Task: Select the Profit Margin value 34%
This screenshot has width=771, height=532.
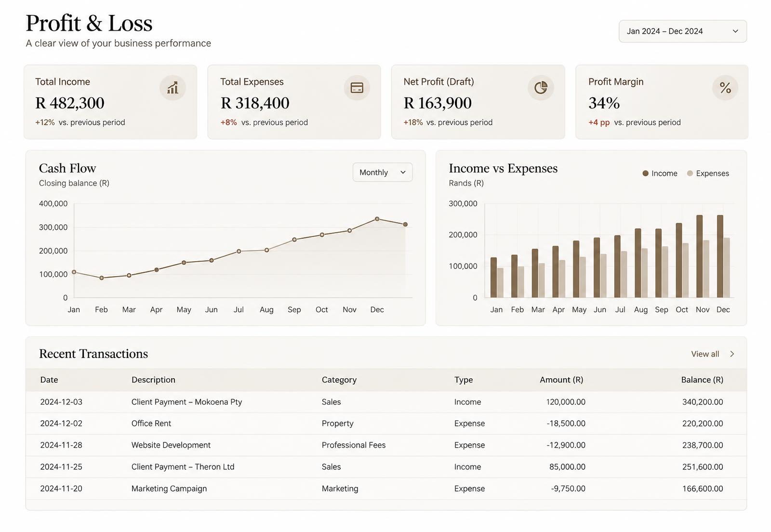Action: coord(604,103)
